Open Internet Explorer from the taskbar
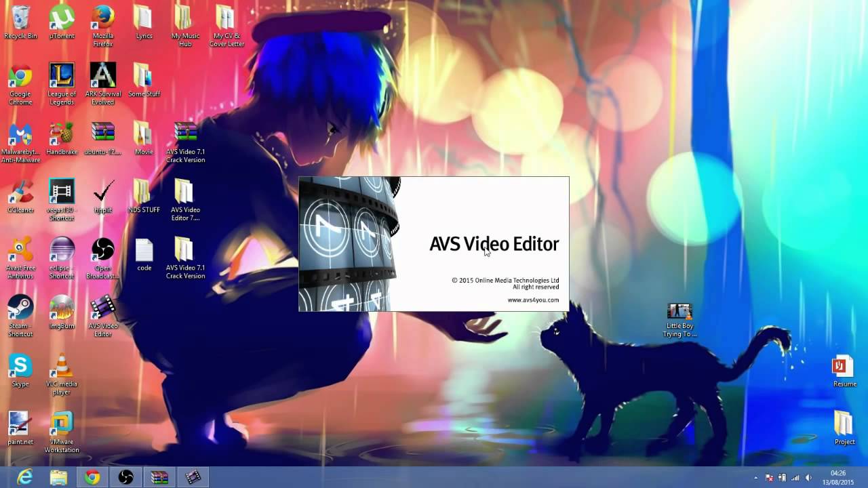Screen dimensions: 868x488 [25, 477]
